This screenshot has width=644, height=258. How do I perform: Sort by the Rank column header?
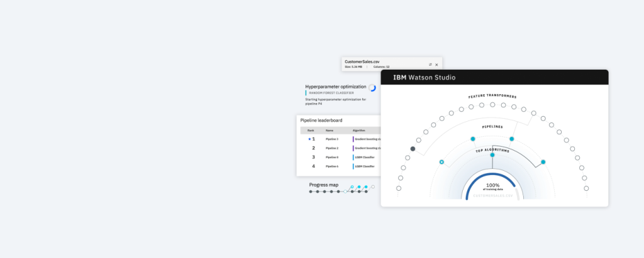point(311,131)
